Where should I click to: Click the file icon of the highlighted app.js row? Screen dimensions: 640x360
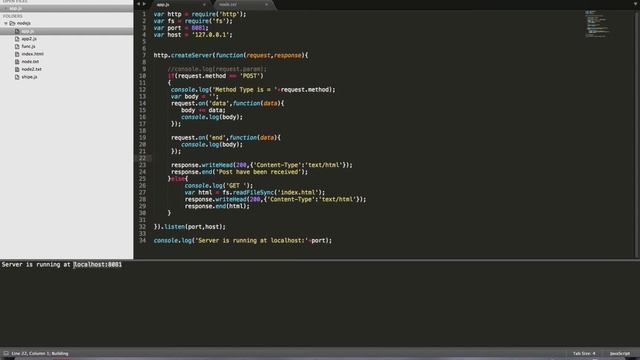point(17,31)
